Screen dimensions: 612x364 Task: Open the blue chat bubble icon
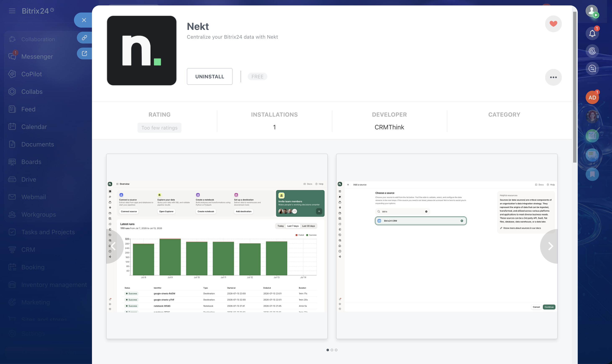(592, 155)
